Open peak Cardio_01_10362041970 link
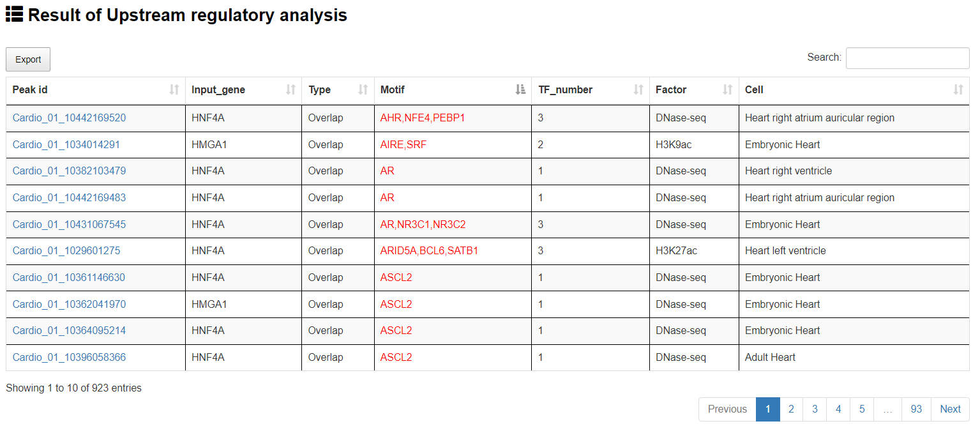The image size is (980, 426). (69, 305)
